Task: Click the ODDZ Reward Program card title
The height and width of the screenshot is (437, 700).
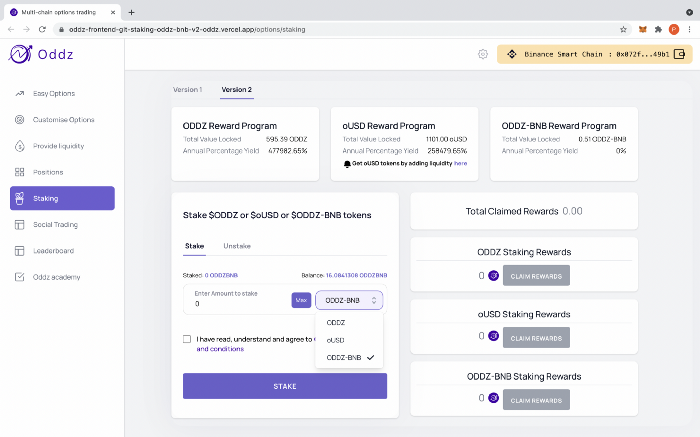Action: click(229, 126)
